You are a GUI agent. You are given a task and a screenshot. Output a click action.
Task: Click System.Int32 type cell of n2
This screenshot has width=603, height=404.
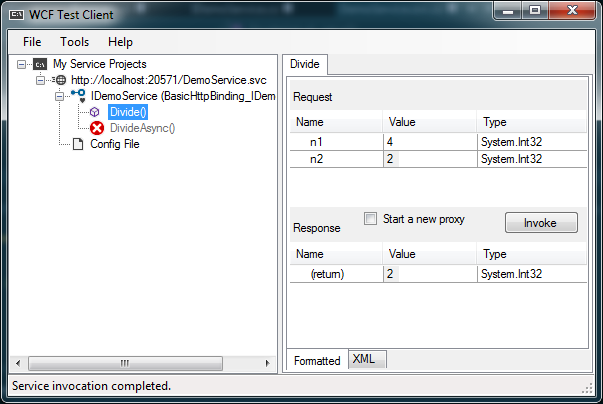532,159
